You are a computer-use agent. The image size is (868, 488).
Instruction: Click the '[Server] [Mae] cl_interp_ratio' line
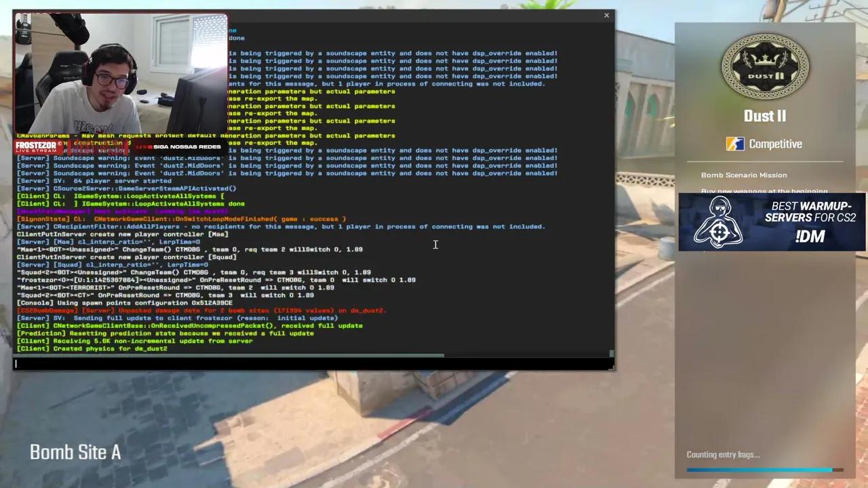(x=108, y=241)
